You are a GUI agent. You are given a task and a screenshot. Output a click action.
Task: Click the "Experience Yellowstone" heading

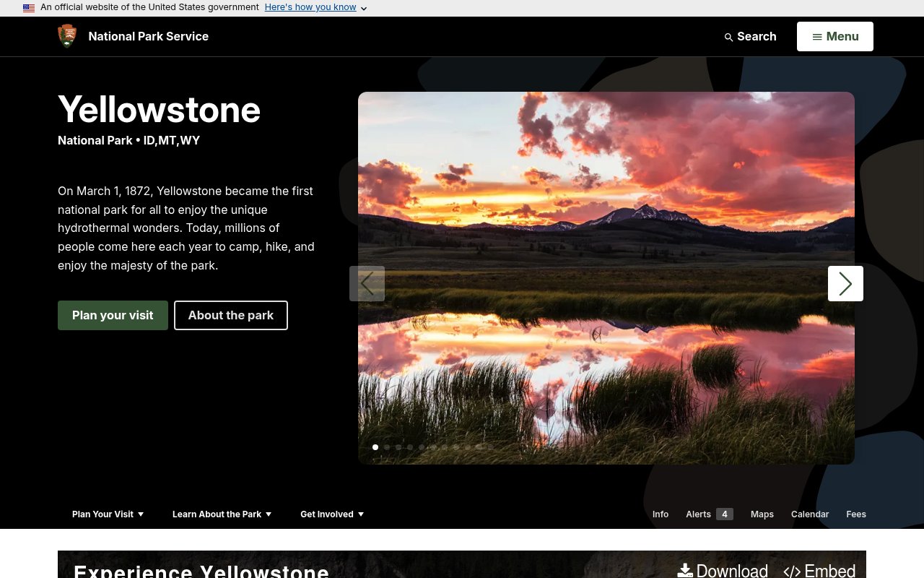click(x=201, y=571)
